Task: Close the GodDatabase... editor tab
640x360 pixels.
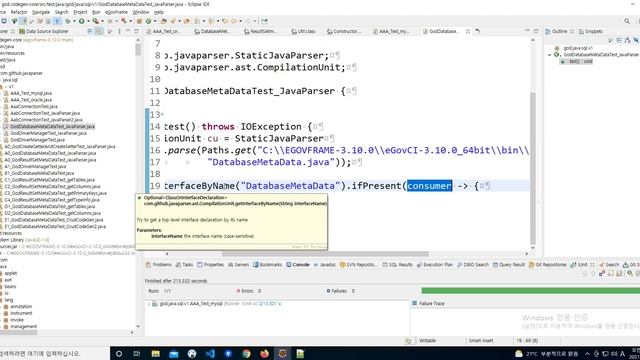Action: pos(468,31)
